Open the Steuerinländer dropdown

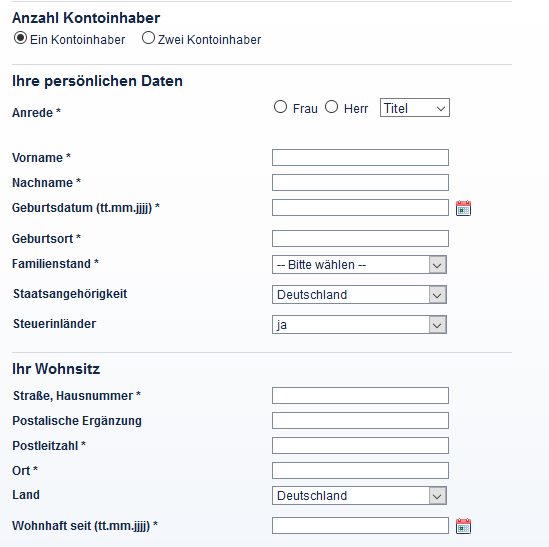click(x=359, y=325)
